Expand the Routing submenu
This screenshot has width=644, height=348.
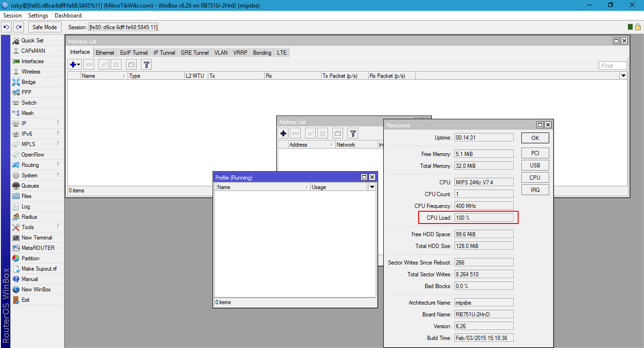point(37,165)
